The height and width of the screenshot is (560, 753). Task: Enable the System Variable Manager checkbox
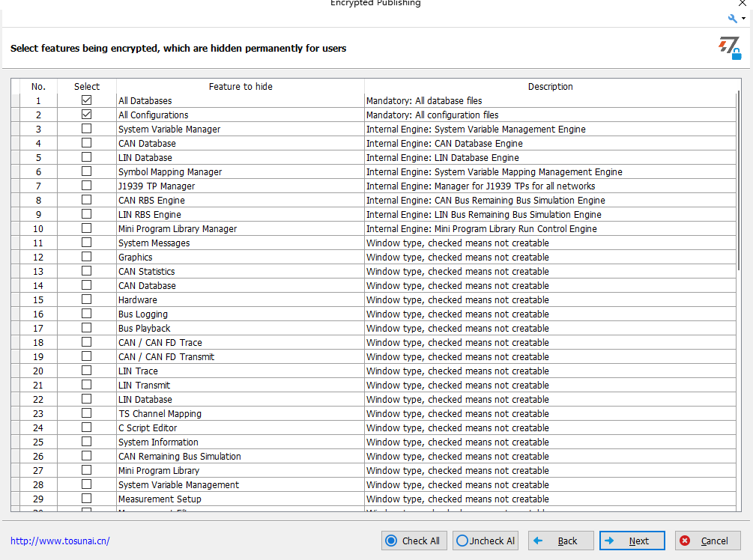click(x=87, y=129)
